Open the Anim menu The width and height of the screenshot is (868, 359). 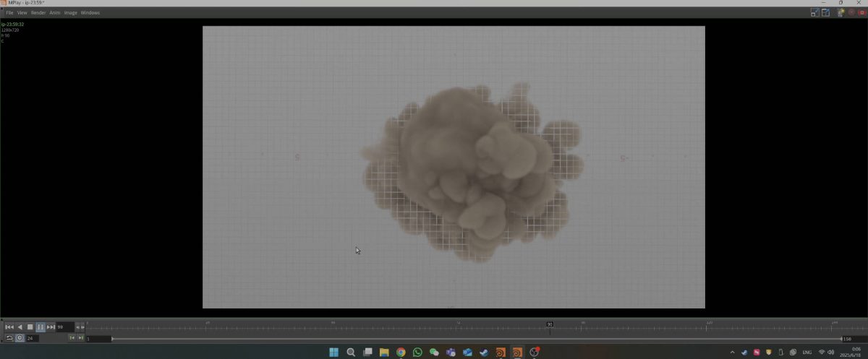pyautogui.click(x=55, y=13)
